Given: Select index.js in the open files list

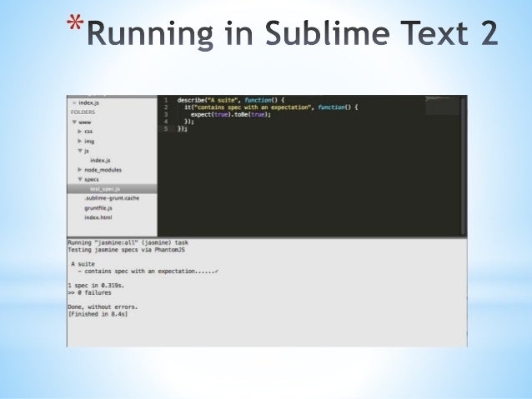Looking at the screenshot, I should click(x=88, y=102).
